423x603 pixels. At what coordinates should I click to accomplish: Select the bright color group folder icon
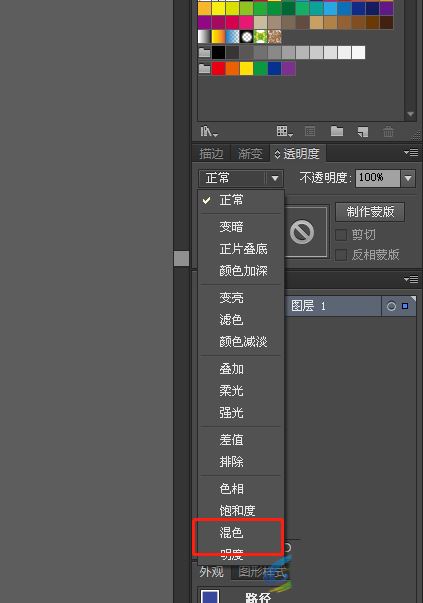[205, 69]
